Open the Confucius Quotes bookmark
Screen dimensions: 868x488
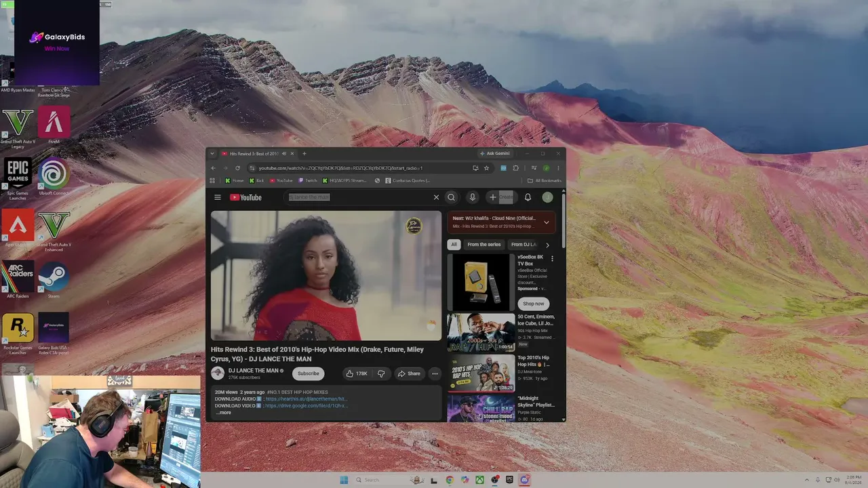tap(408, 181)
